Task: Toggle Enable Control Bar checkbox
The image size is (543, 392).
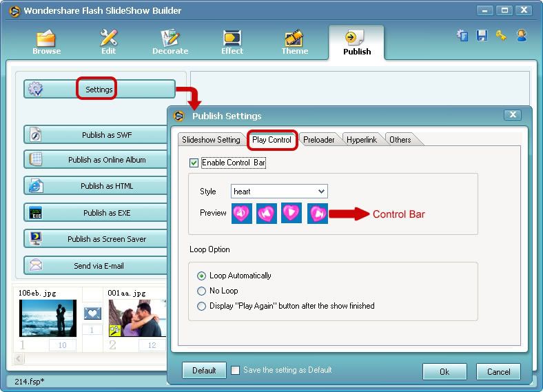Action: coord(194,163)
